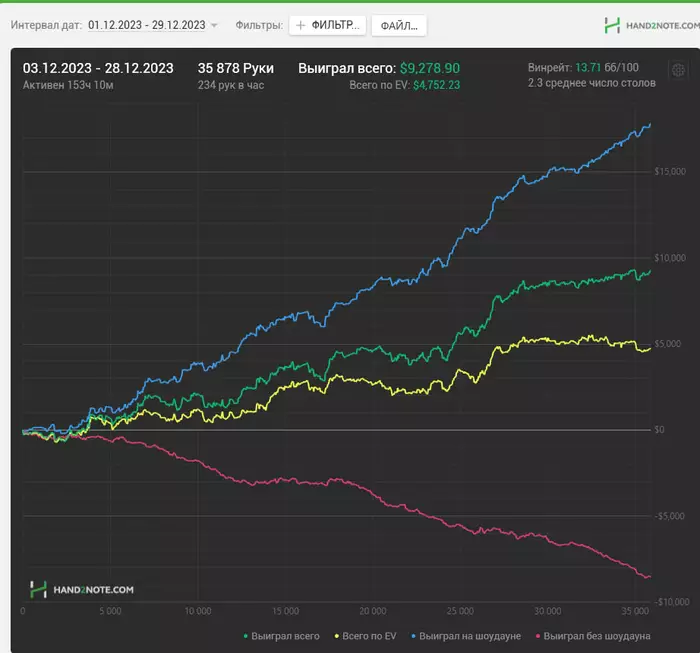Click the 35 878 Руки hands count
The width and height of the screenshot is (700, 653).
(236, 68)
